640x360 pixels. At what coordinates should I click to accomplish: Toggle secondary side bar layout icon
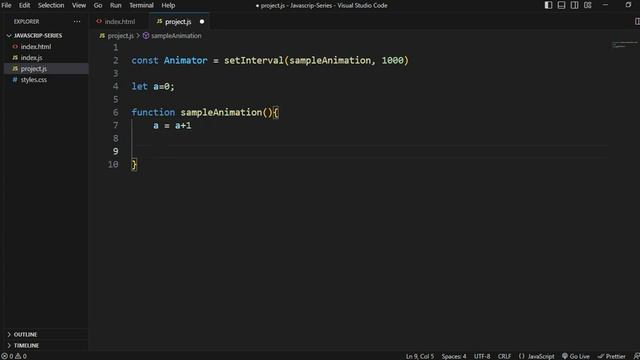(574, 5)
